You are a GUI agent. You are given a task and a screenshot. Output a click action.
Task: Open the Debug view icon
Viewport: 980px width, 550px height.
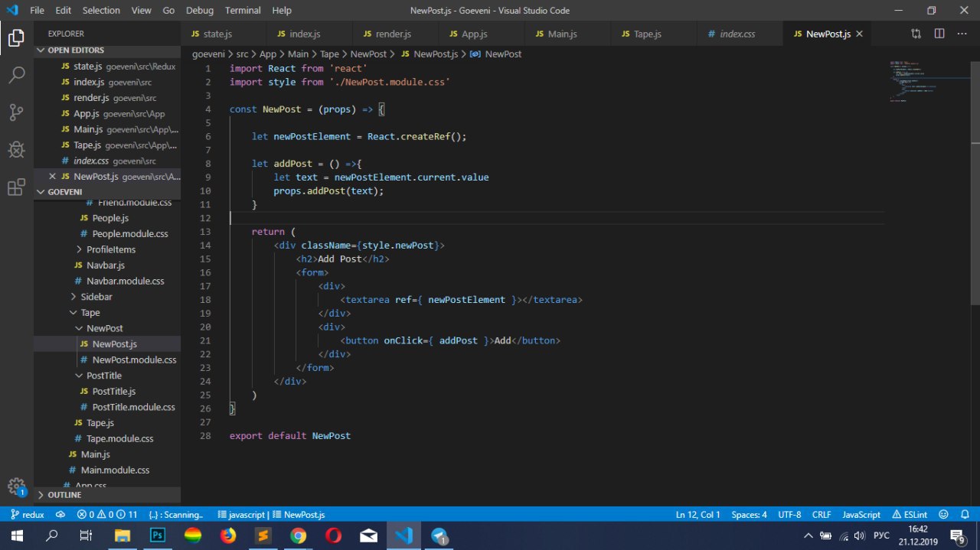coord(16,149)
